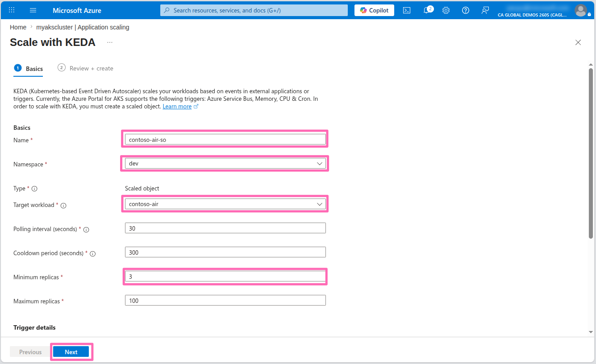The image size is (596, 364).
Task: Click the scrollbar down arrow
Action: (x=591, y=332)
